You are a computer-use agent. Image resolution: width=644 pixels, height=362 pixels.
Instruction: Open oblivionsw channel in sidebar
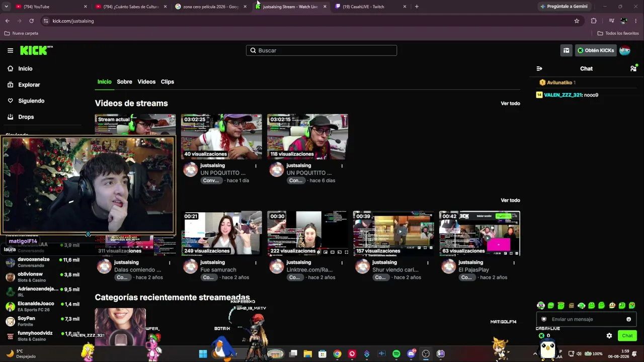[x=42, y=277]
